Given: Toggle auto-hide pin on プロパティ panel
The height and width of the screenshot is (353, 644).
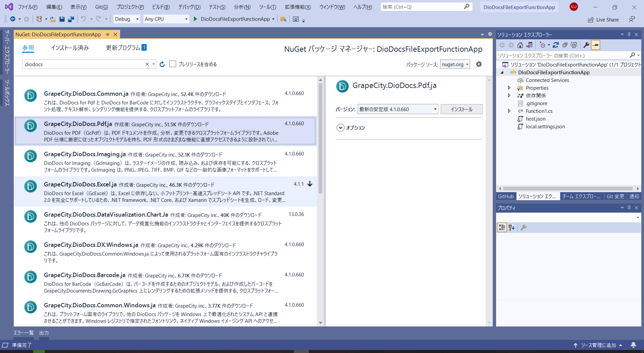Looking at the screenshot, I should click(629, 208).
